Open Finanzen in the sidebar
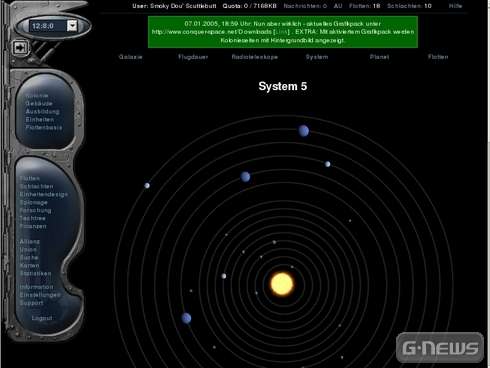 (x=33, y=226)
